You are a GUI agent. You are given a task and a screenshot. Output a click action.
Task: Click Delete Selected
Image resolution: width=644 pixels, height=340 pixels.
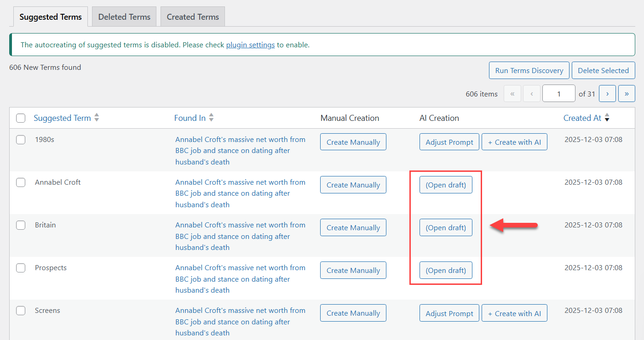(603, 70)
